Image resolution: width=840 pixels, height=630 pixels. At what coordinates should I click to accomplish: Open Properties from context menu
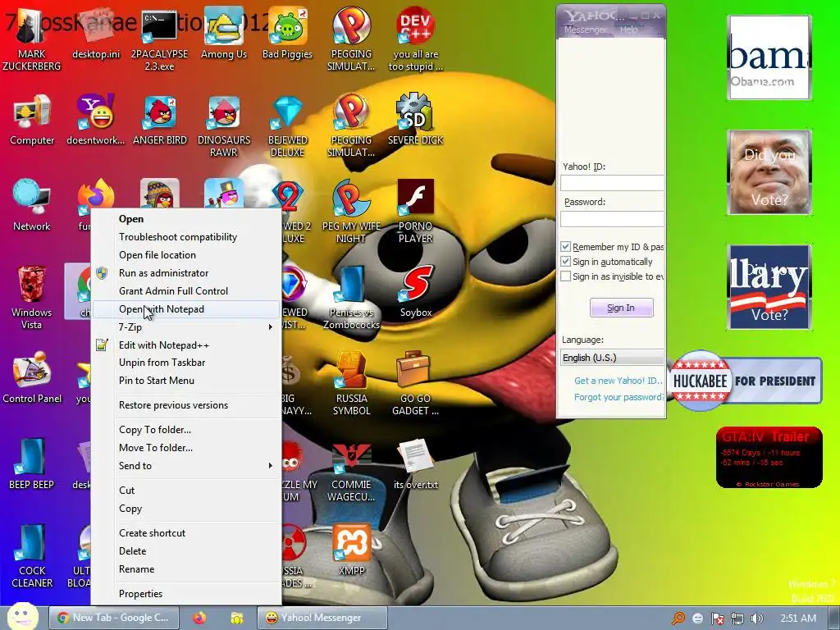coord(186,594)
